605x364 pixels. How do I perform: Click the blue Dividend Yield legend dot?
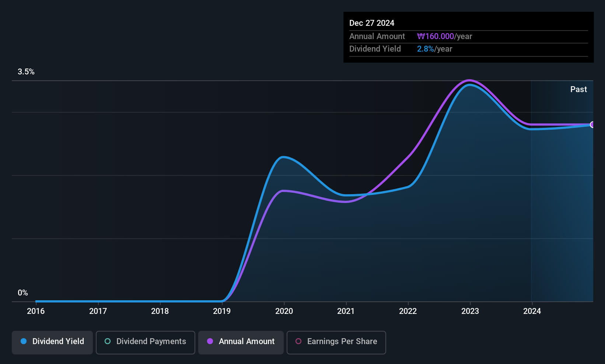tap(24, 341)
